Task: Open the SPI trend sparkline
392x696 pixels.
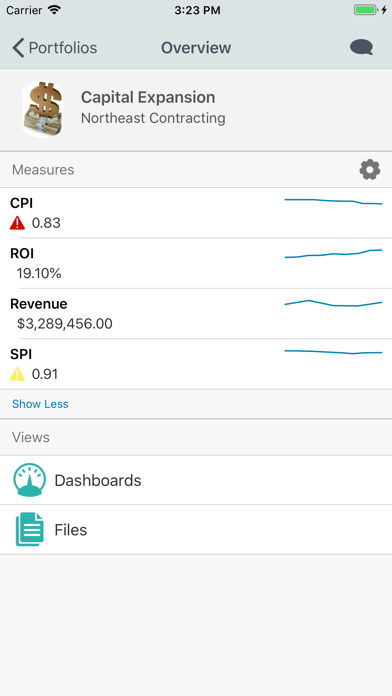Action: pos(333,352)
